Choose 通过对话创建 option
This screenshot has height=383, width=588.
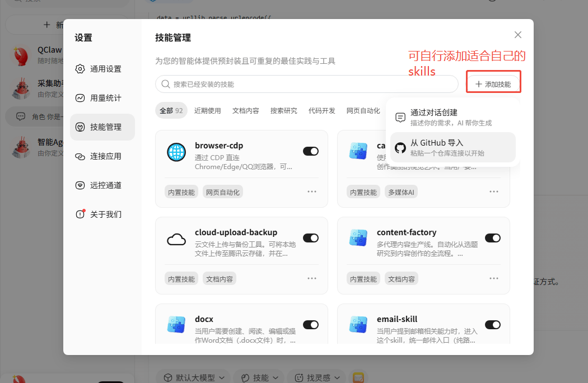[x=452, y=118]
